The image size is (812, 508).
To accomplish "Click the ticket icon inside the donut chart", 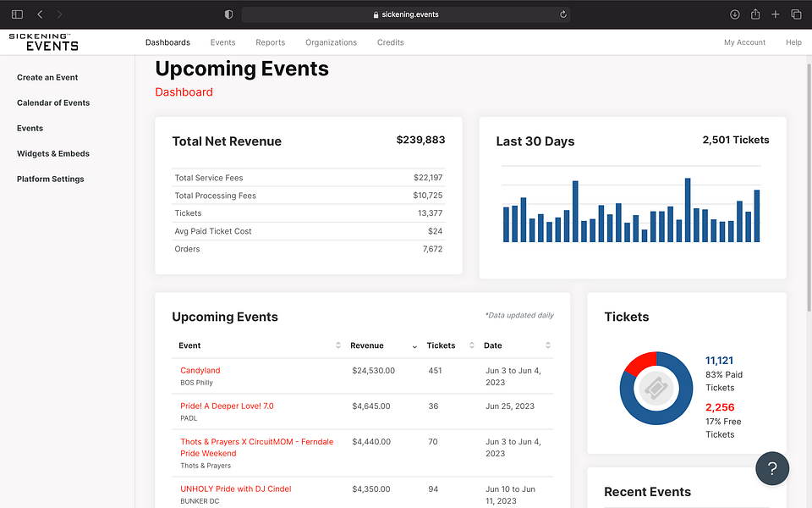I will (656, 389).
